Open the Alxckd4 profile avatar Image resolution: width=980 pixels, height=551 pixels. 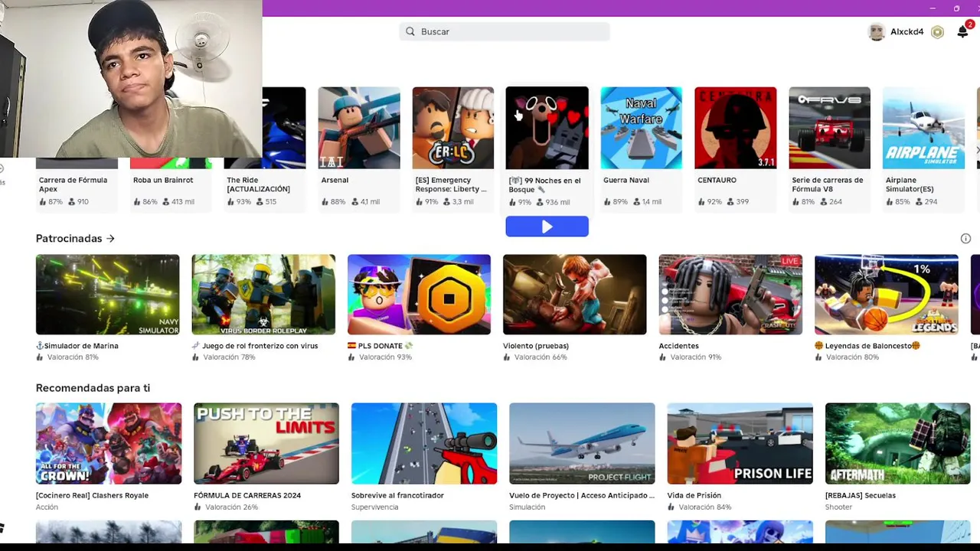coord(877,32)
